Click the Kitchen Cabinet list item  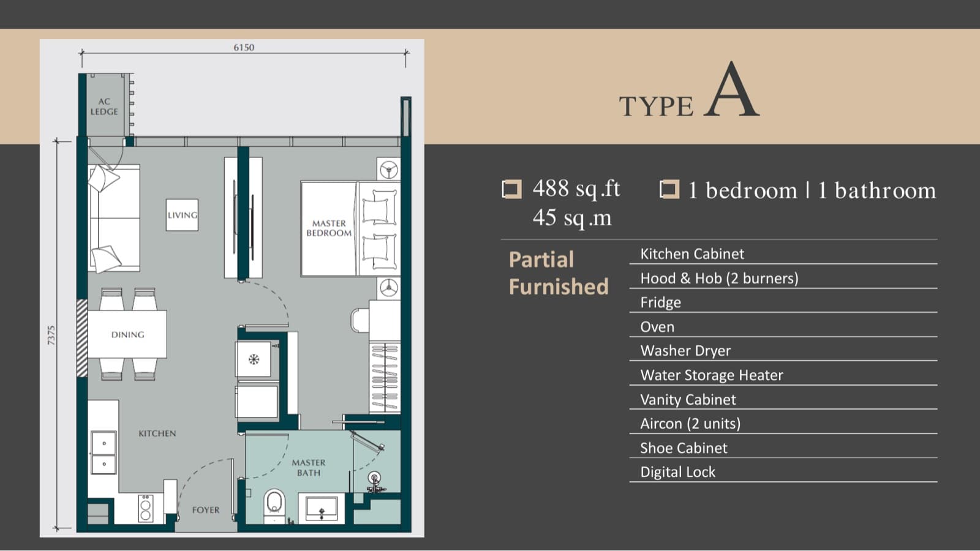tap(692, 253)
